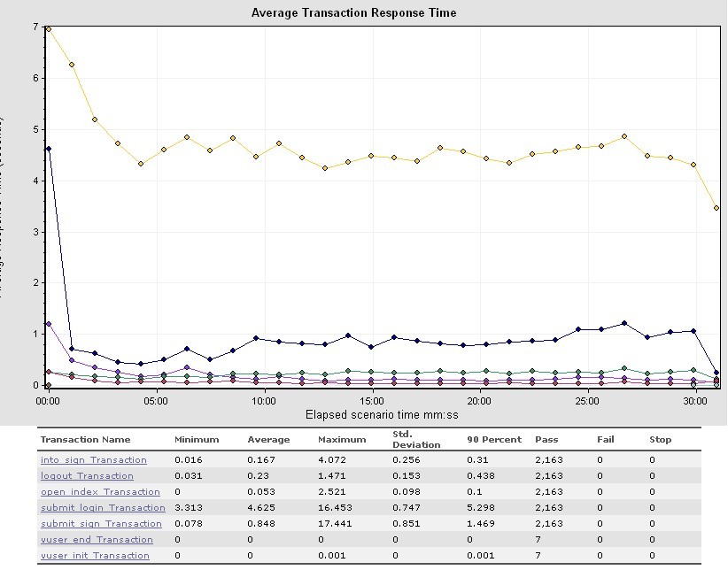
Task: Open the logout_Transaction link
Action: click(87, 476)
